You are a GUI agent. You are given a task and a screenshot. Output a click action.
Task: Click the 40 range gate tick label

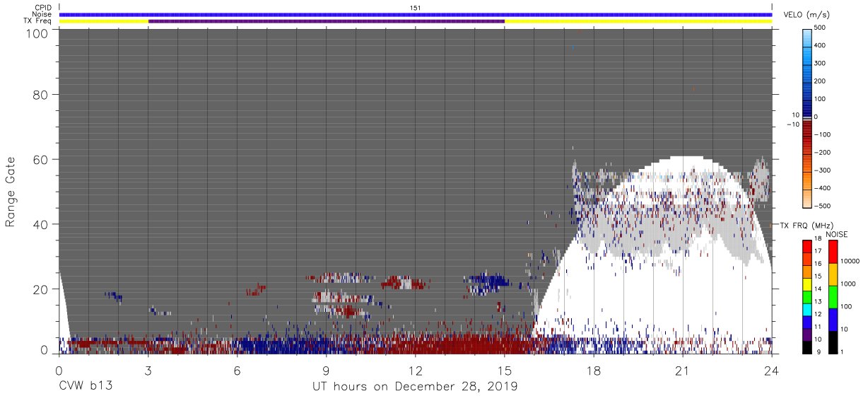40,224
